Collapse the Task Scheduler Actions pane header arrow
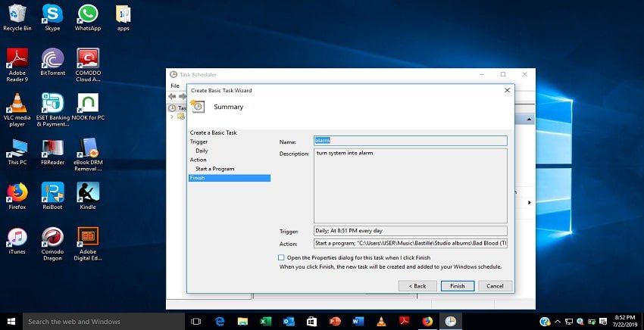The image size is (644, 330). tap(529, 120)
